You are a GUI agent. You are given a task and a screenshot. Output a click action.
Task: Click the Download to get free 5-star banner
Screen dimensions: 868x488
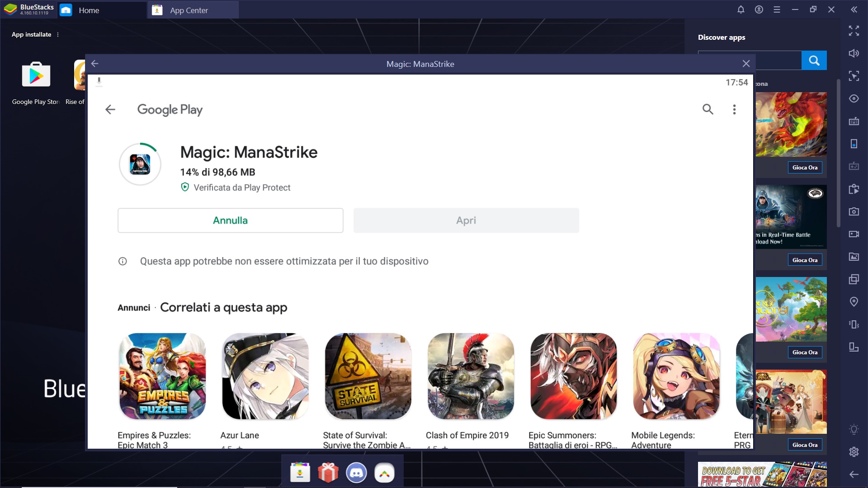point(762,474)
